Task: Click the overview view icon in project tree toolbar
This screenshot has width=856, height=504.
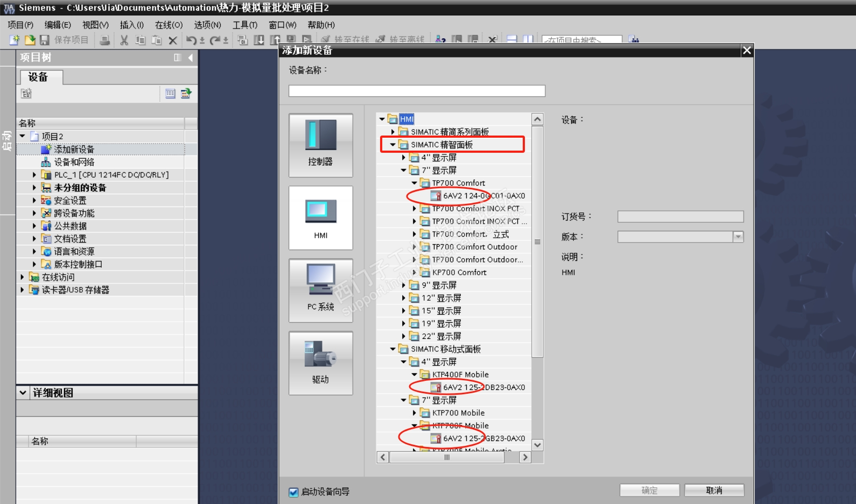Action: tap(170, 94)
